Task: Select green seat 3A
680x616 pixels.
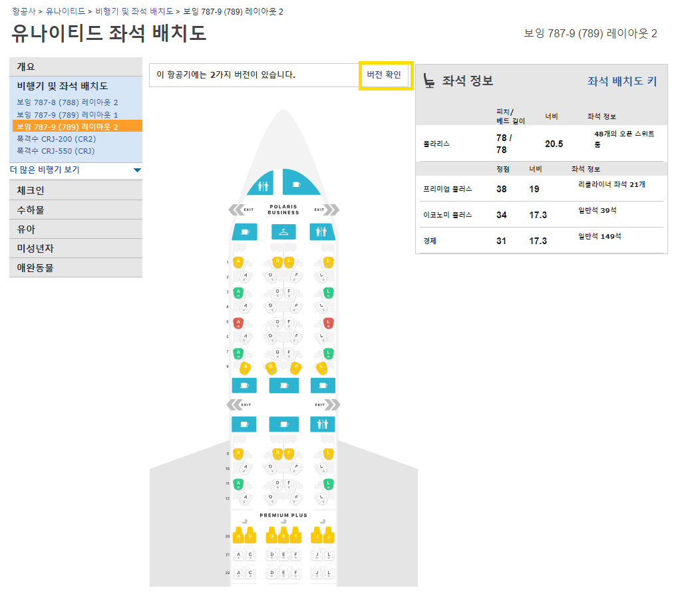Action: 238,293
